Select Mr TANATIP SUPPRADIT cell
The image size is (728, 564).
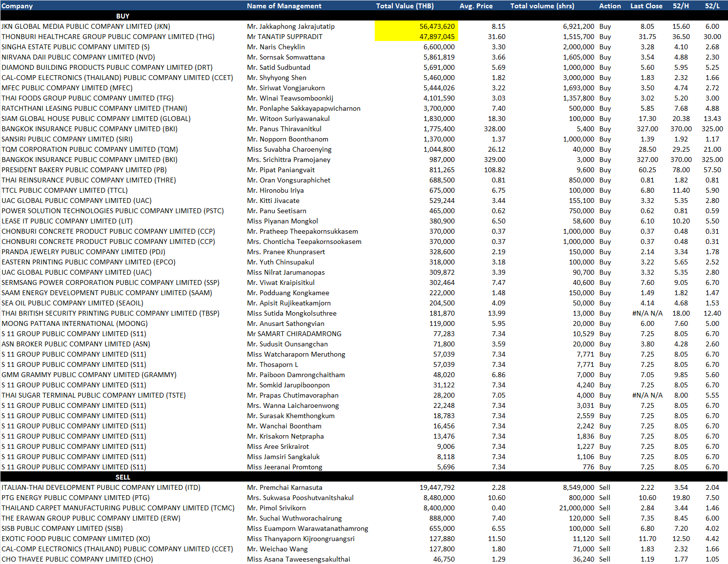284,37
